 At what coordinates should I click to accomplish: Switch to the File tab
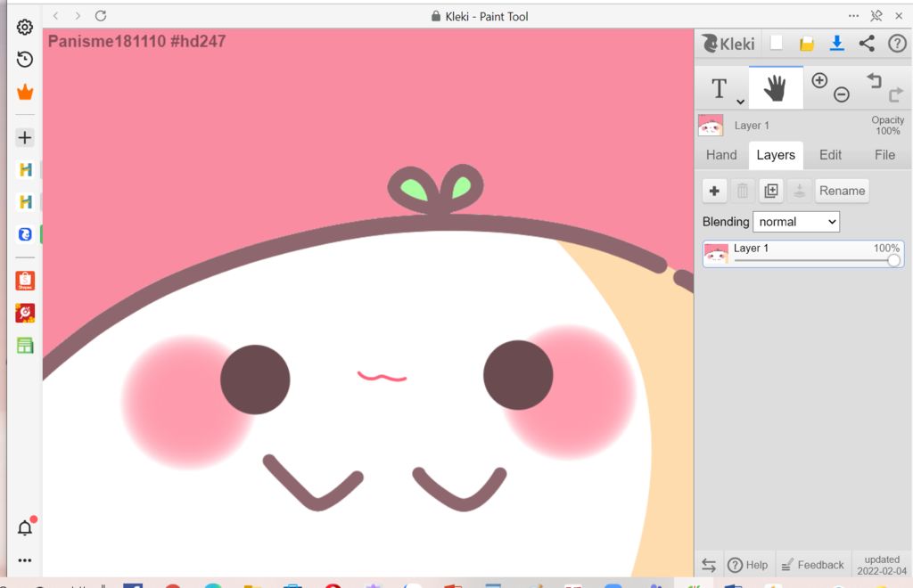click(x=884, y=155)
